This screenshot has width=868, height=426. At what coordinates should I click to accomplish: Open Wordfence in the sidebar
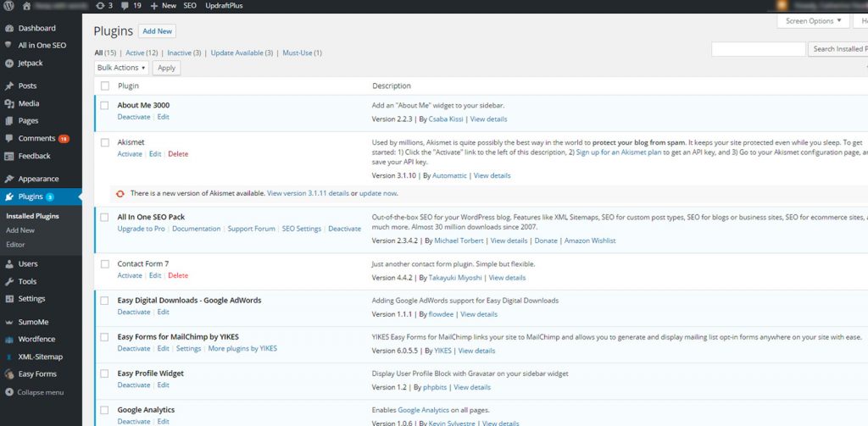coord(37,339)
